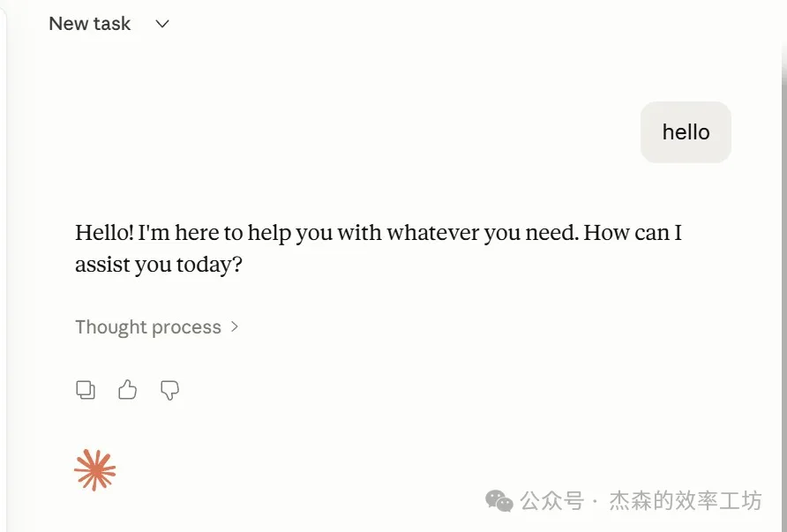This screenshot has height=532, width=787.
Task: Click the copy icon under the reply
Action: pyautogui.click(x=86, y=389)
